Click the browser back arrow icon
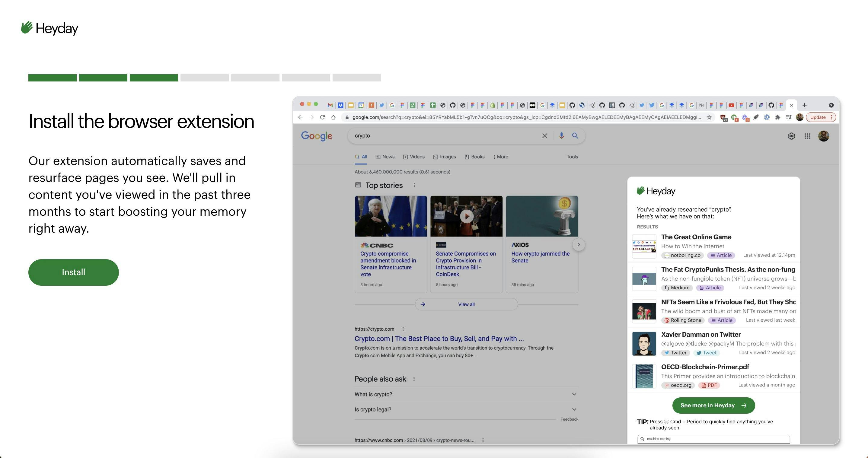This screenshot has height=458, width=868. 300,117
